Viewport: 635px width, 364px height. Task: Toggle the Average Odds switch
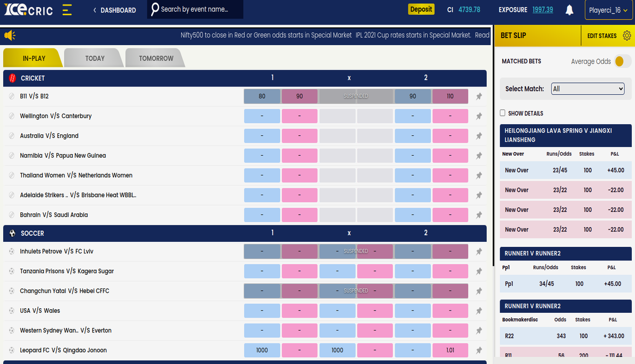click(622, 61)
